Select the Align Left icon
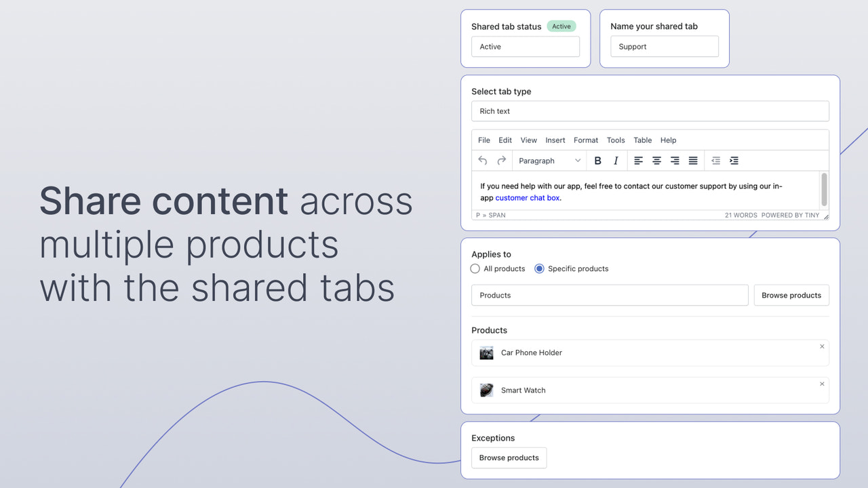 pos(638,161)
